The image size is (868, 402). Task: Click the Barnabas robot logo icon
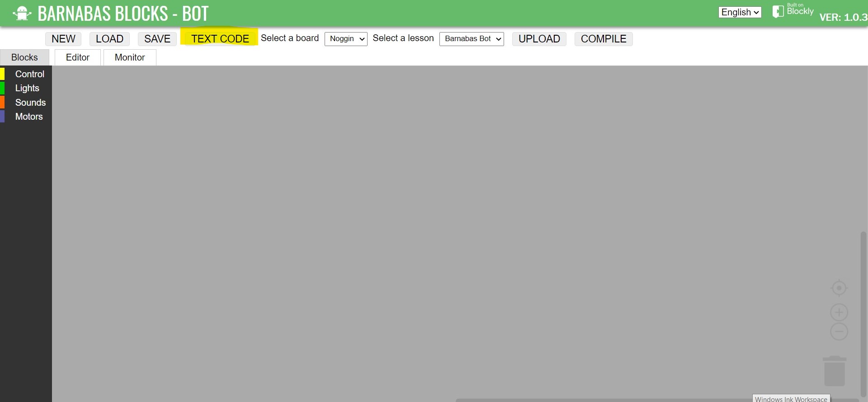pos(22,13)
